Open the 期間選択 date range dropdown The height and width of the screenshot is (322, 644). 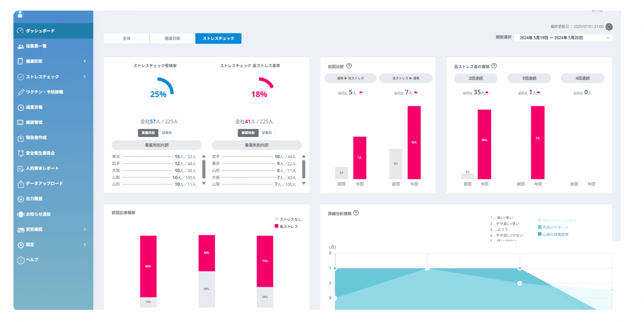[x=563, y=38]
